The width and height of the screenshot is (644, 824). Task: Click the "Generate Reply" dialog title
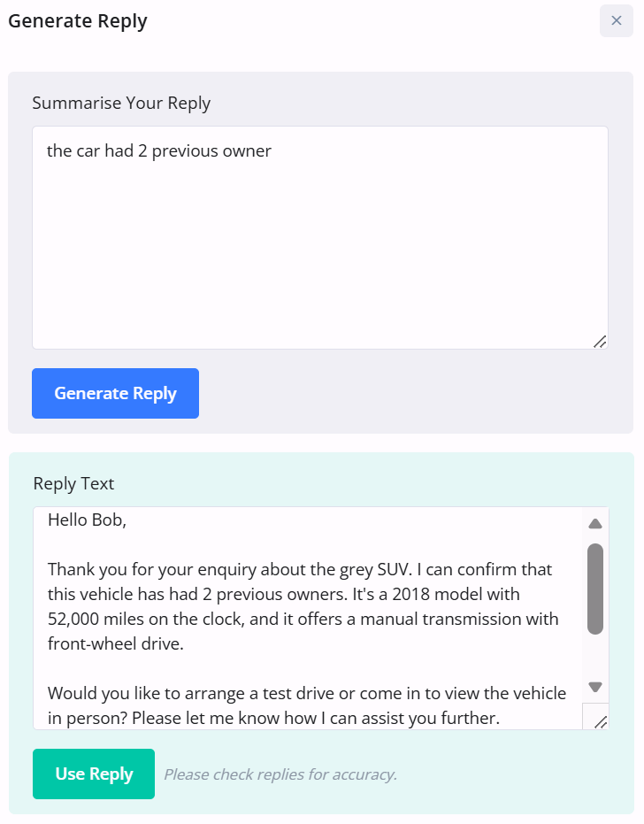78,21
